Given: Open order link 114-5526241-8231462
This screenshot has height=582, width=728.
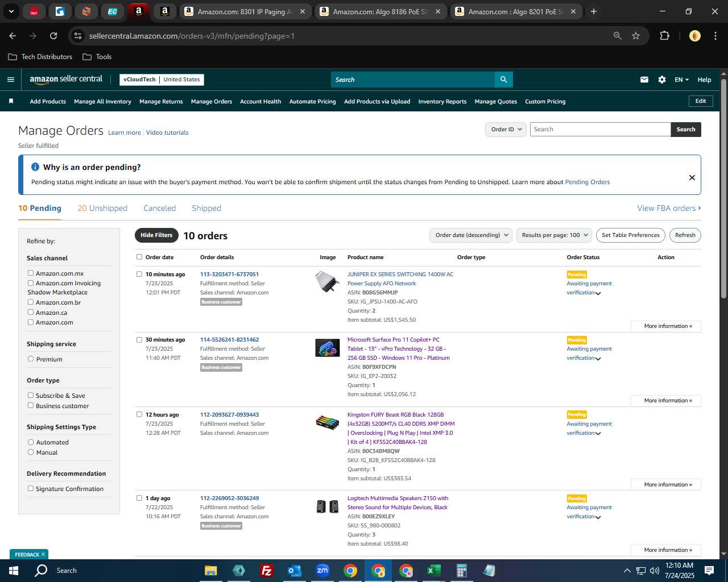Looking at the screenshot, I should click(x=229, y=340).
